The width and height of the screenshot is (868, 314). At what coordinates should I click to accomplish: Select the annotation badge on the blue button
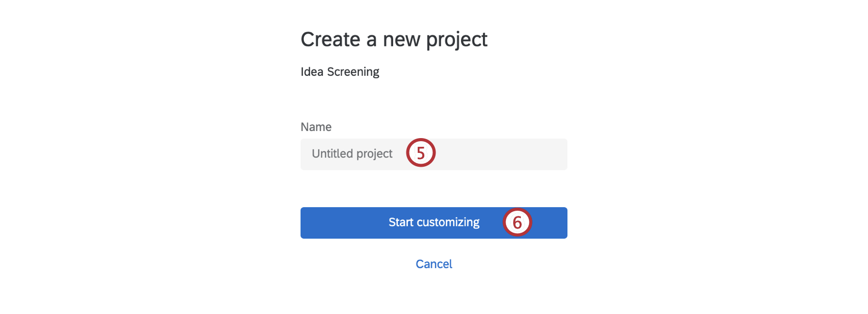click(517, 222)
